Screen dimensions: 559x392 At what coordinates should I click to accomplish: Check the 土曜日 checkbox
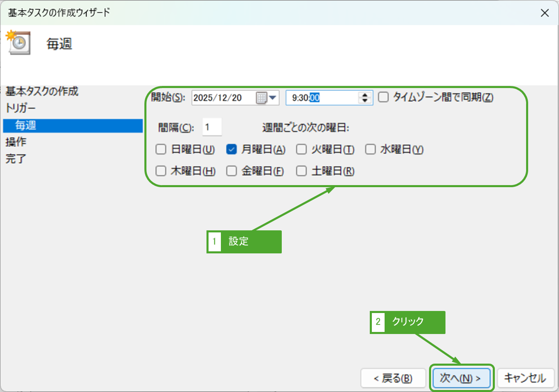click(x=302, y=171)
